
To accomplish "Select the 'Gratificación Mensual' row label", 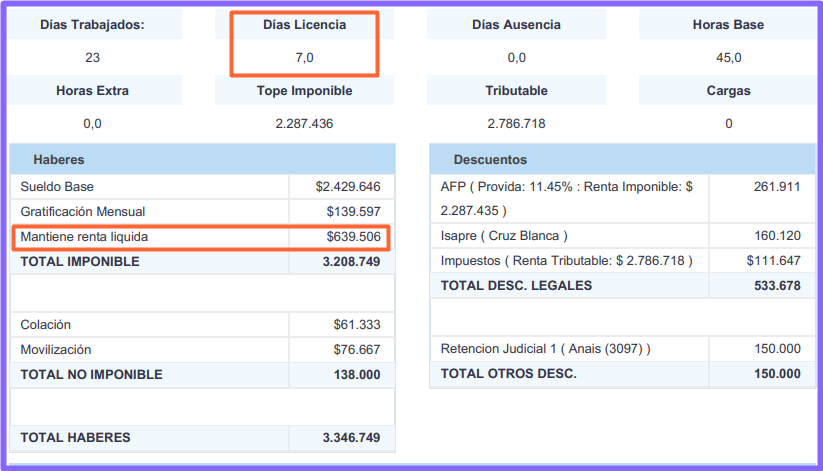I will 83,212.
